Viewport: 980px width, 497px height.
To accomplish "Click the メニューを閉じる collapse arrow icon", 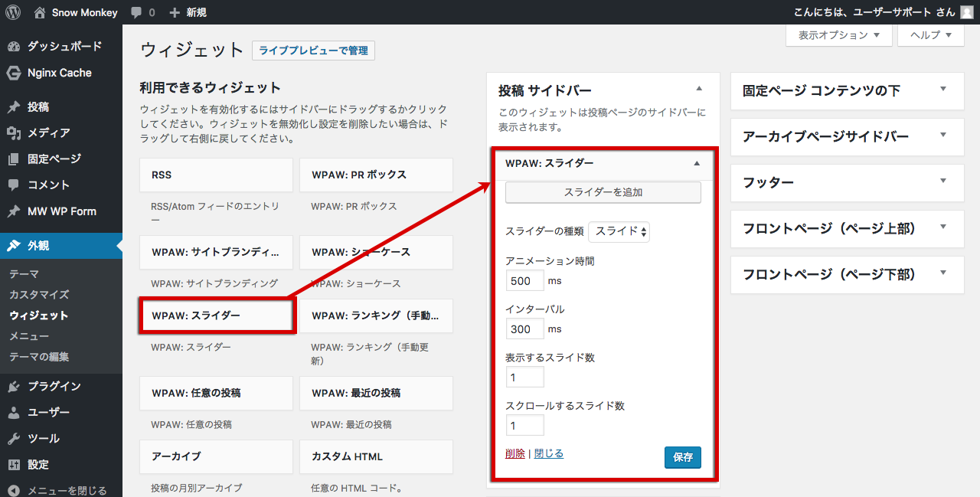I will 14,490.
